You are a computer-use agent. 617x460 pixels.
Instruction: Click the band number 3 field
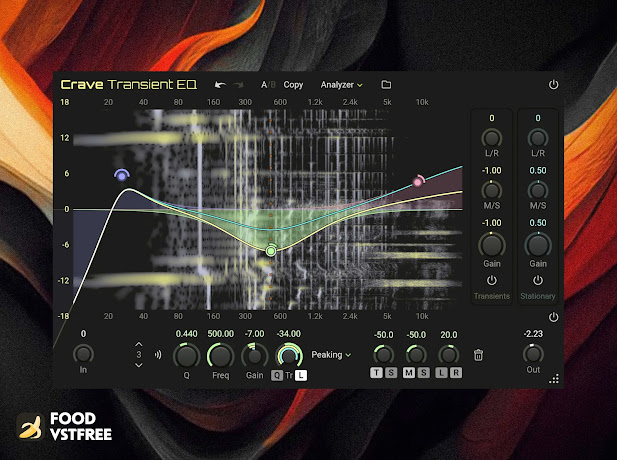pos(139,355)
